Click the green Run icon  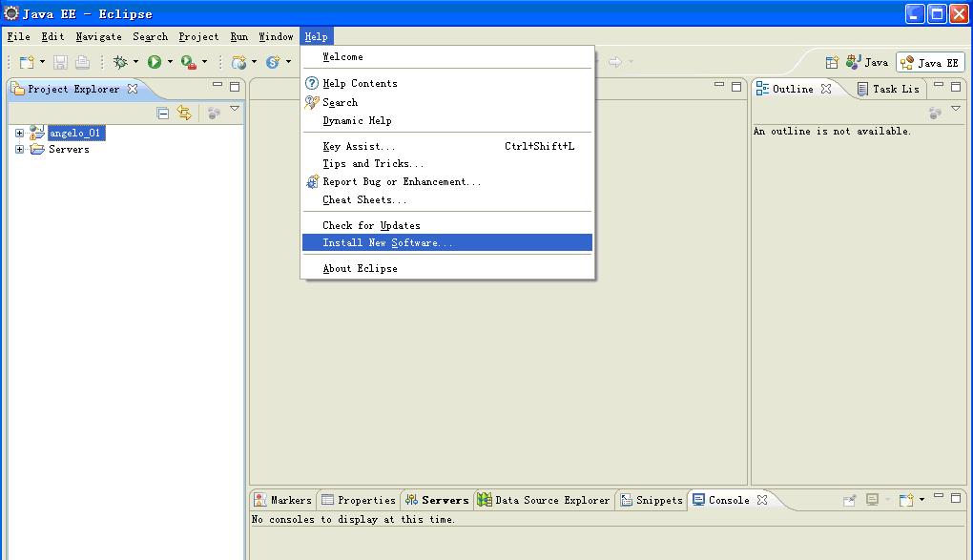[155, 62]
